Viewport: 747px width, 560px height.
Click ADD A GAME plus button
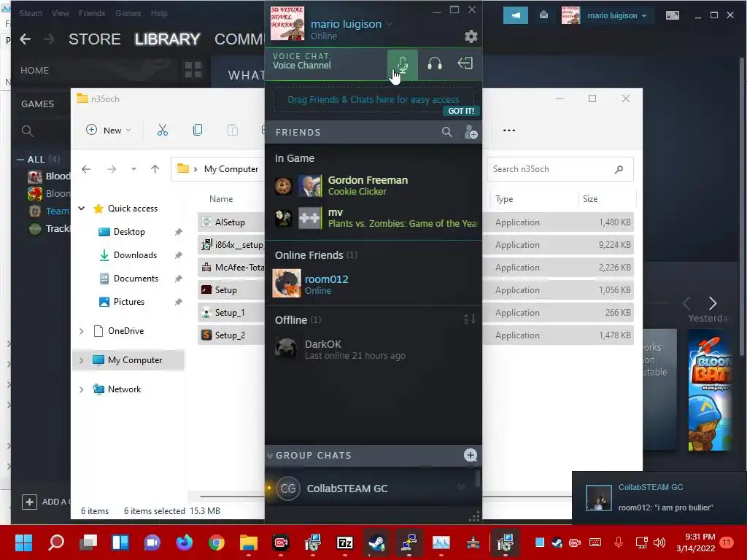pyautogui.click(x=29, y=502)
